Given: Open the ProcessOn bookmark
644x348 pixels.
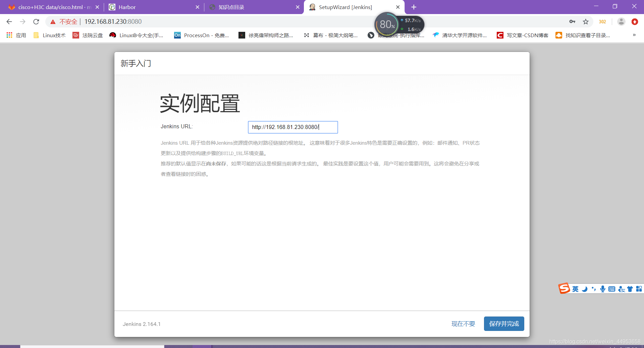Looking at the screenshot, I should (x=202, y=35).
